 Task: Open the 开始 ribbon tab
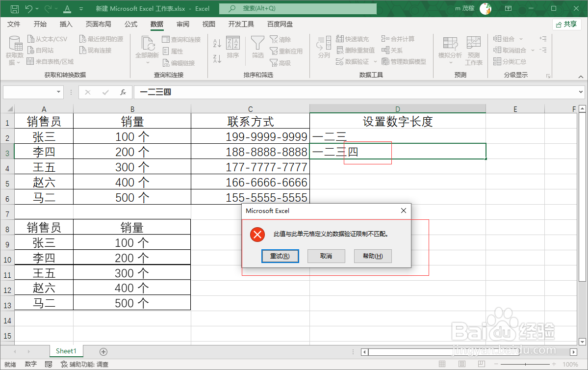40,24
